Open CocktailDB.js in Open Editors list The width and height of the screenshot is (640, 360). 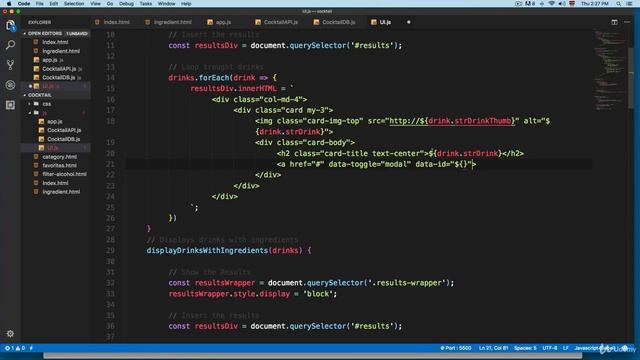pos(58,78)
